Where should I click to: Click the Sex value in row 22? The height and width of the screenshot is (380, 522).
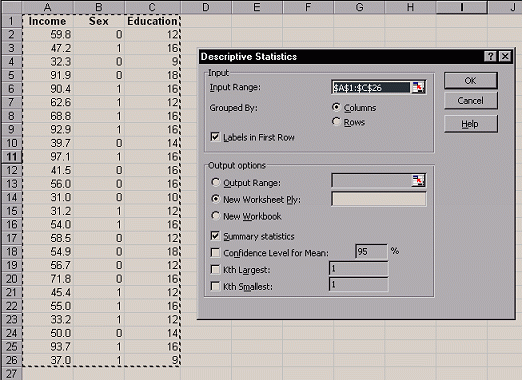tap(99, 306)
